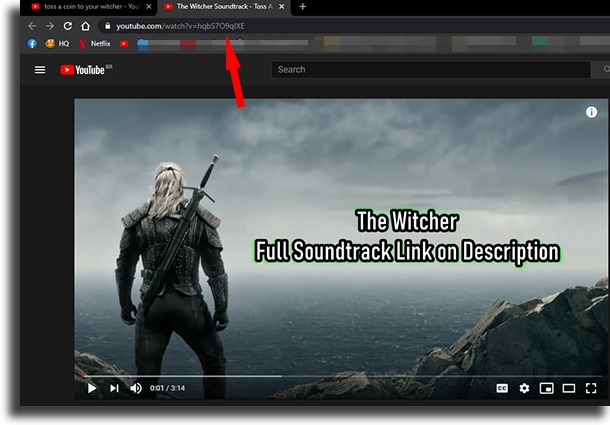Go back with the browser back arrow
This screenshot has height=425, width=610.
[x=32, y=26]
